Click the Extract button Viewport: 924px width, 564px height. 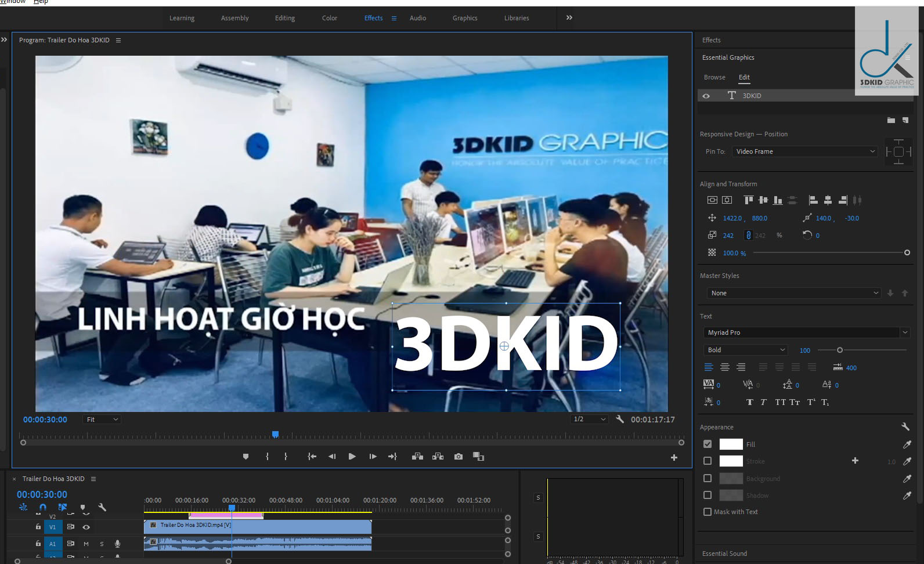click(x=438, y=457)
